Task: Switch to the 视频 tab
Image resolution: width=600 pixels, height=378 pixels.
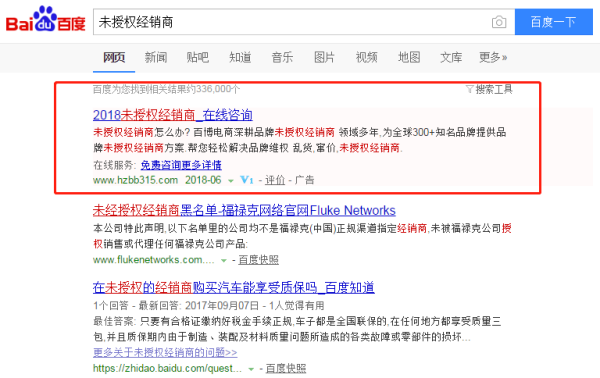Action: click(367, 57)
